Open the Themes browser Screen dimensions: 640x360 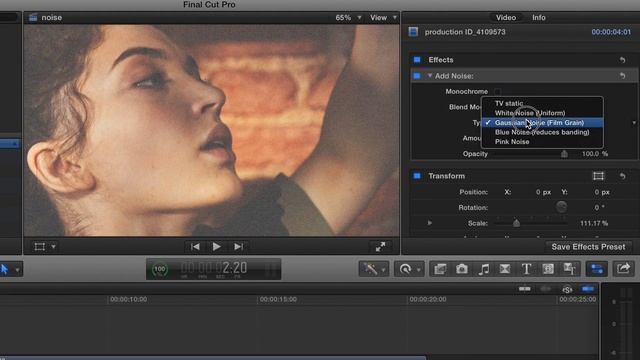(x=569, y=269)
